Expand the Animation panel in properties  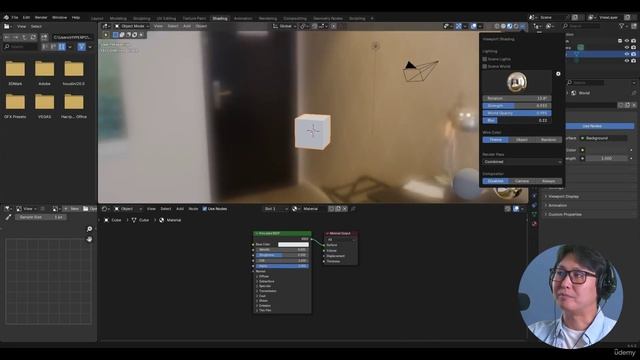557,205
